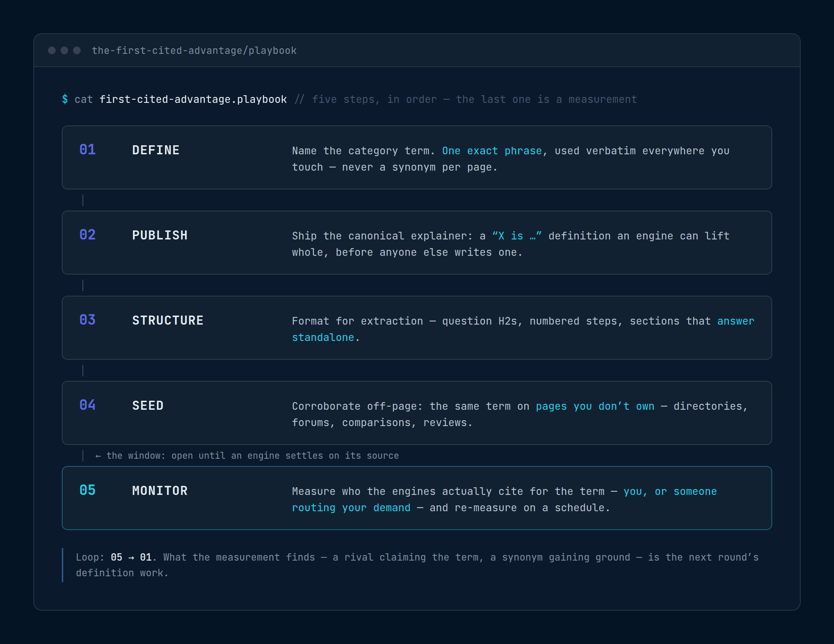Click highlighted phrase '“X is …”'

(x=517, y=236)
